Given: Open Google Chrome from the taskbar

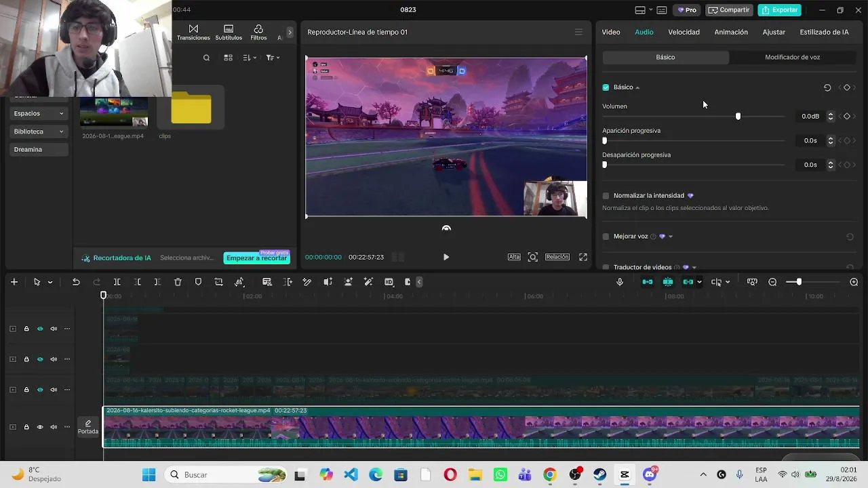Looking at the screenshot, I should 549,474.
